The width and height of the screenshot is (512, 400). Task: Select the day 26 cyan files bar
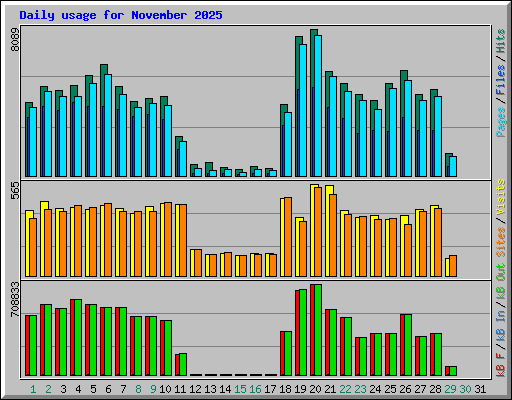click(408, 128)
